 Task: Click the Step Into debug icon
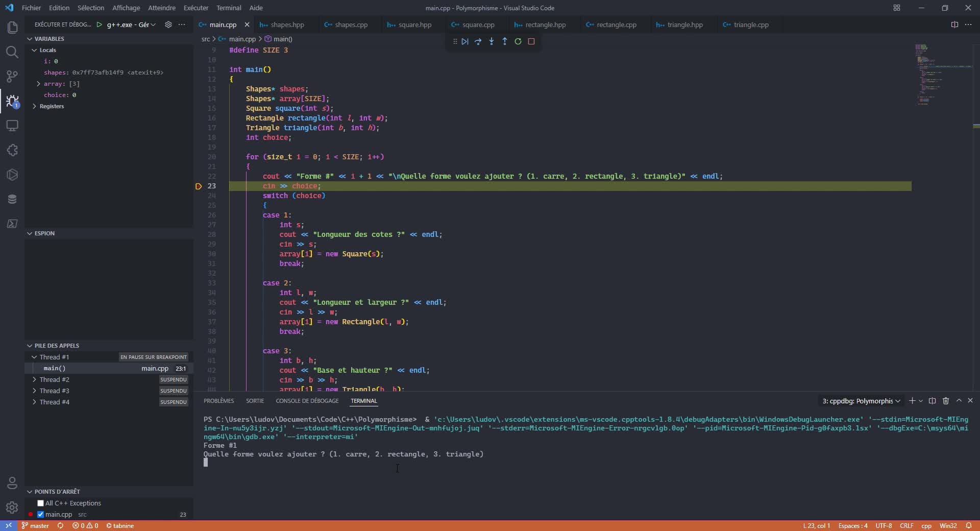pyautogui.click(x=492, y=41)
